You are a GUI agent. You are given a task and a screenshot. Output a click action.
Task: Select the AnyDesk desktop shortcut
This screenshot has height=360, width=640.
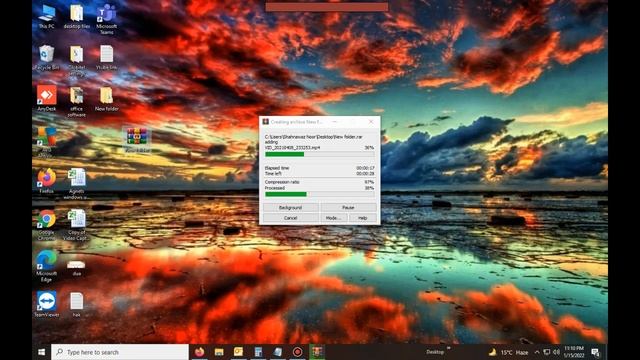(x=47, y=98)
